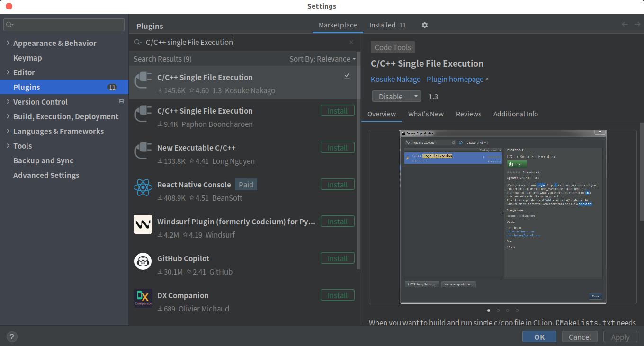The width and height of the screenshot is (644, 346).
Task: Expand the Version Control node
Action: click(8, 102)
